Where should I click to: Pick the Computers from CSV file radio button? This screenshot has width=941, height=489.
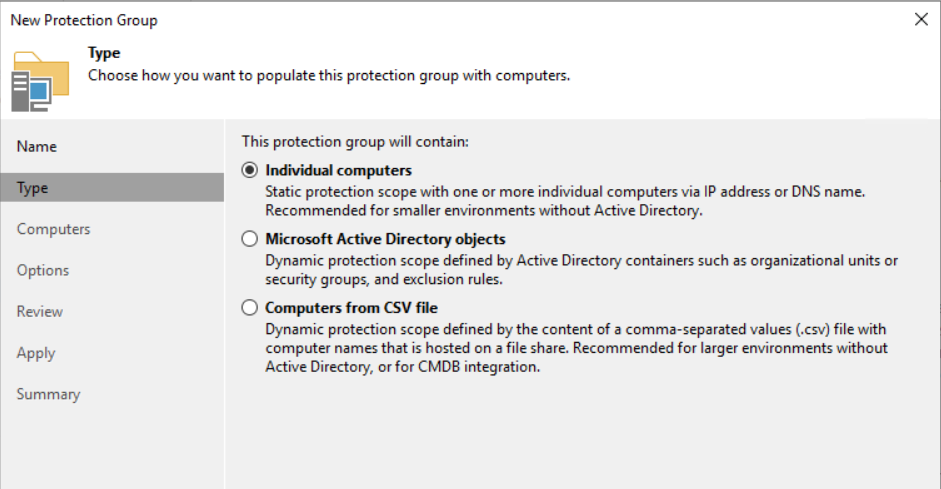[250, 308]
